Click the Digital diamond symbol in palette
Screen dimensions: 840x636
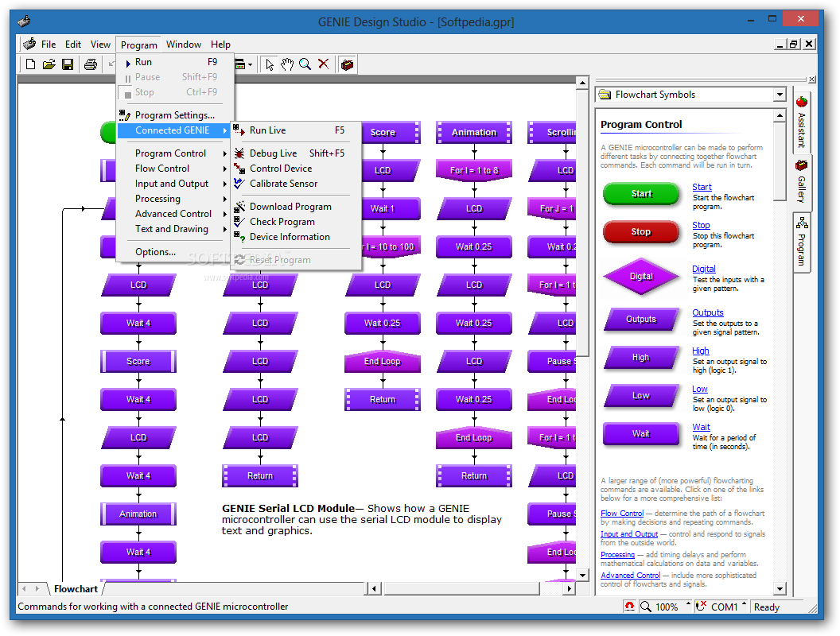(641, 276)
